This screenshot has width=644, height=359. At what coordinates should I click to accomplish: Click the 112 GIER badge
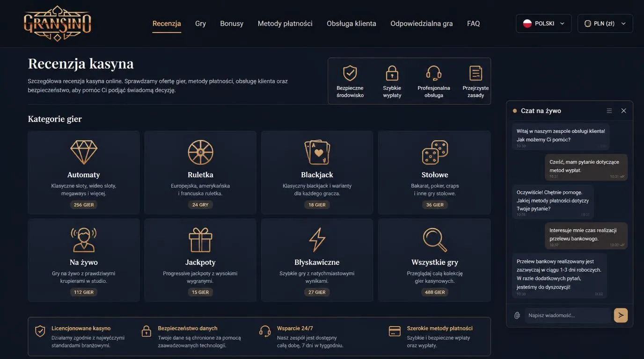tap(84, 292)
